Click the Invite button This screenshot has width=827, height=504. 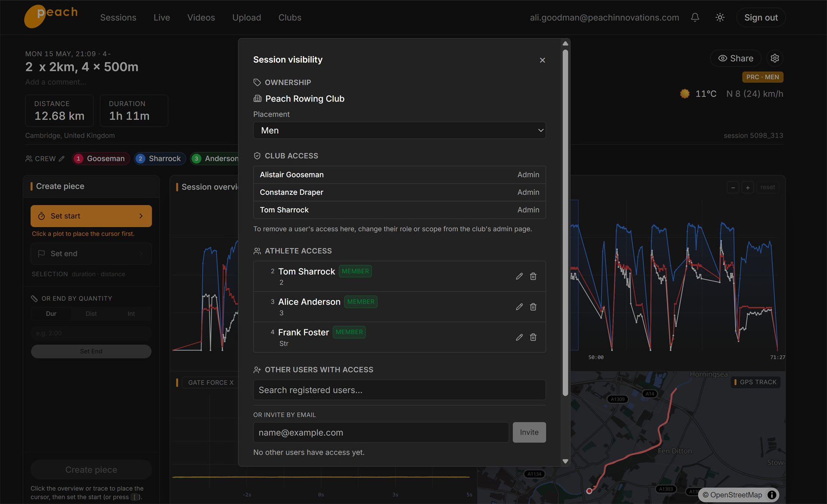coord(529,433)
